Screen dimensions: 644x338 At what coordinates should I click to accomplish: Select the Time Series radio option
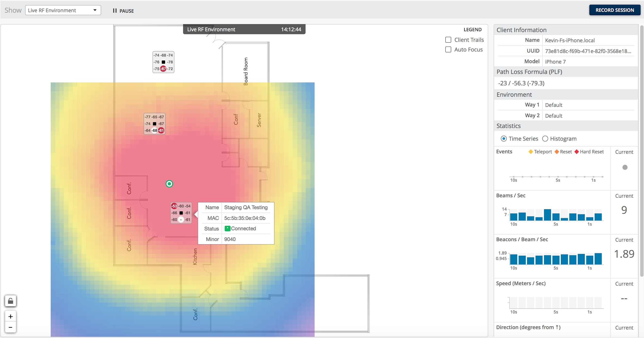pyautogui.click(x=504, y=139)
